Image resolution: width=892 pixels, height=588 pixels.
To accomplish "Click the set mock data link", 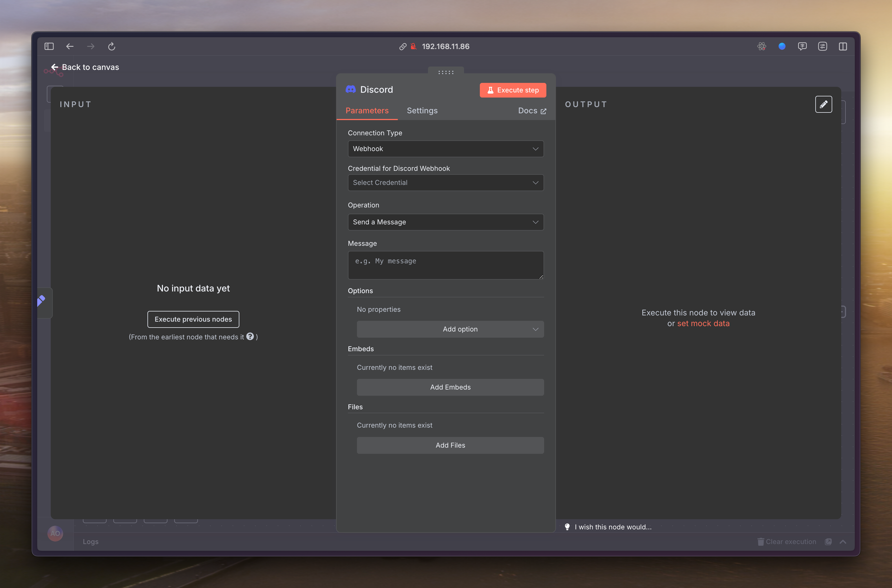I will pyautogui.click(x=703, y=323).
